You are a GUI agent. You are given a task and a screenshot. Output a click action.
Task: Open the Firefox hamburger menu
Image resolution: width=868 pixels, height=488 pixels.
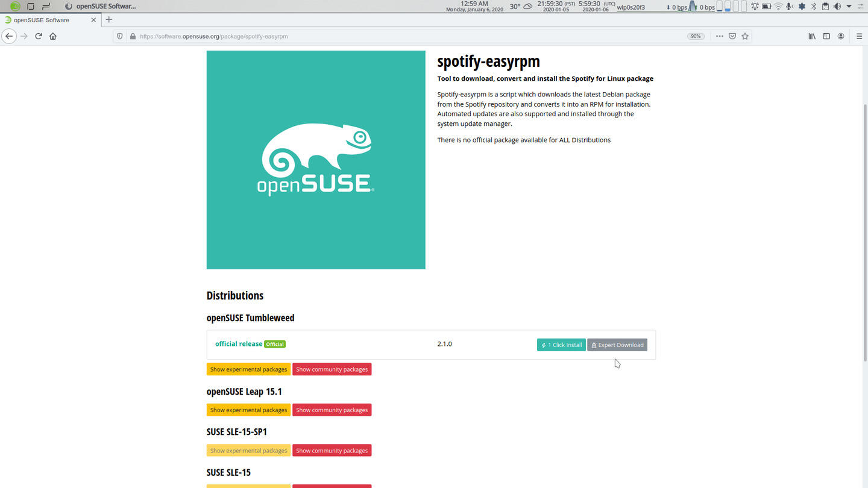point(860,36)
